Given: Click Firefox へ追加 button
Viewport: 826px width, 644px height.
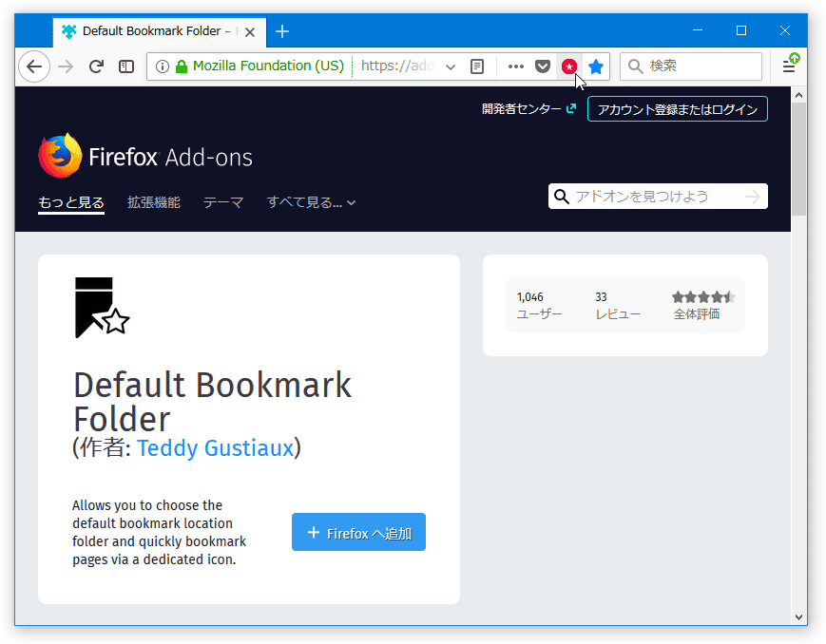Looking at the screenshot, I should tap(358, 532).
